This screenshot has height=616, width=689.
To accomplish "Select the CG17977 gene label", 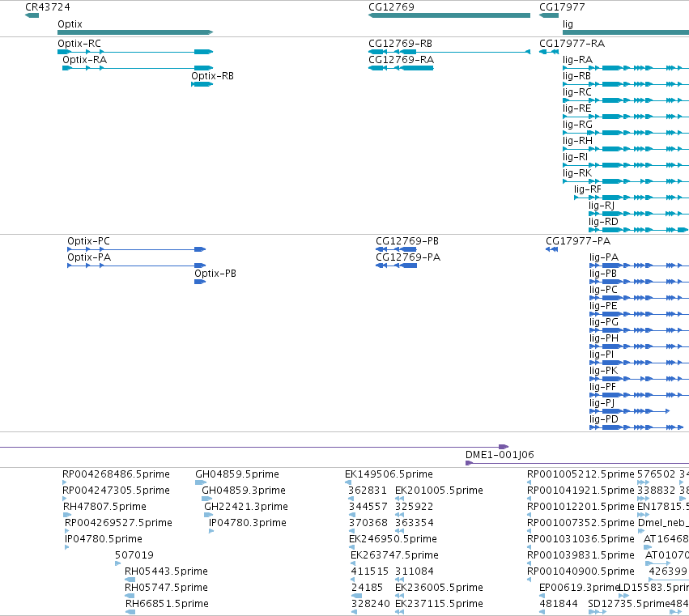I will (562, 7).
